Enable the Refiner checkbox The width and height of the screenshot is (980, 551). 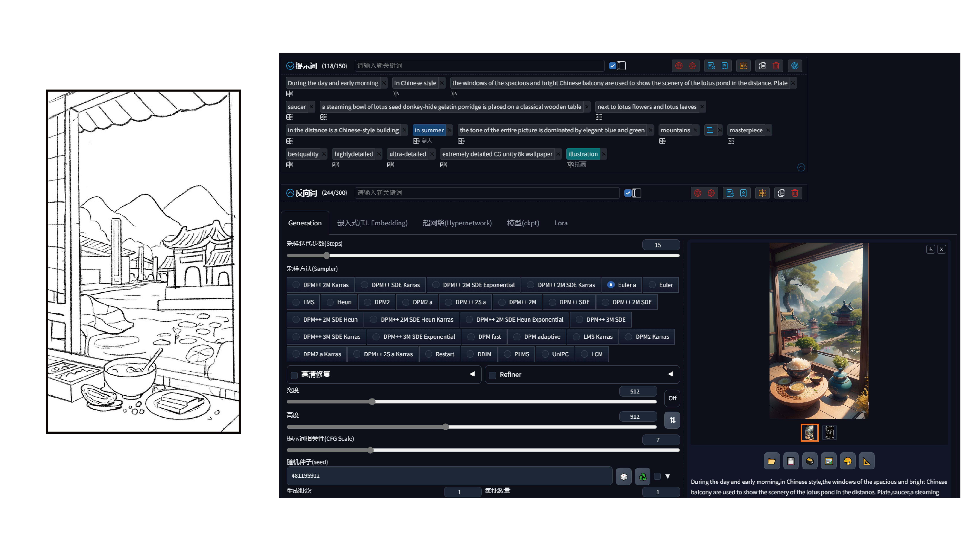[493, 375]
